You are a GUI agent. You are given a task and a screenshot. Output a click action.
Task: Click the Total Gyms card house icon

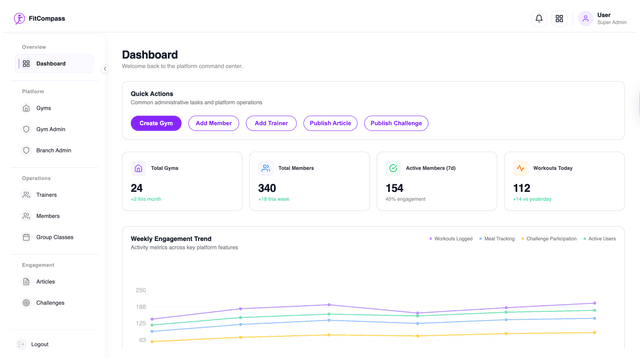click(138, 168)
